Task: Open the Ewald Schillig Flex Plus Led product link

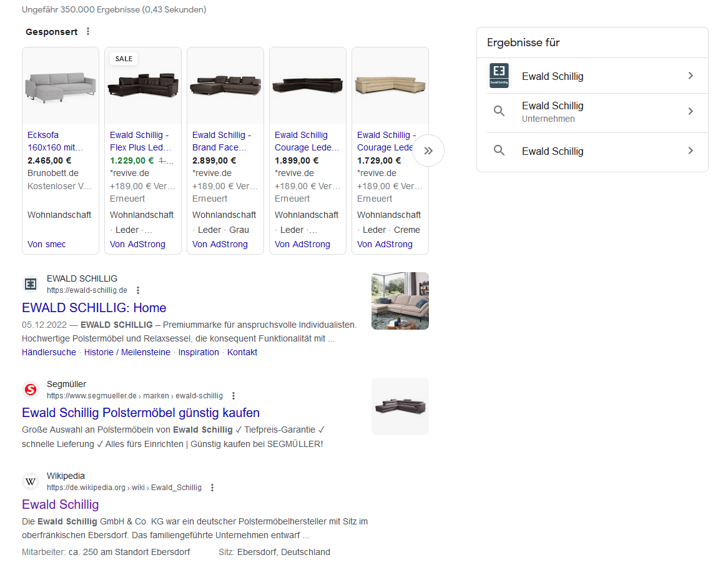Action: point(140,141)
